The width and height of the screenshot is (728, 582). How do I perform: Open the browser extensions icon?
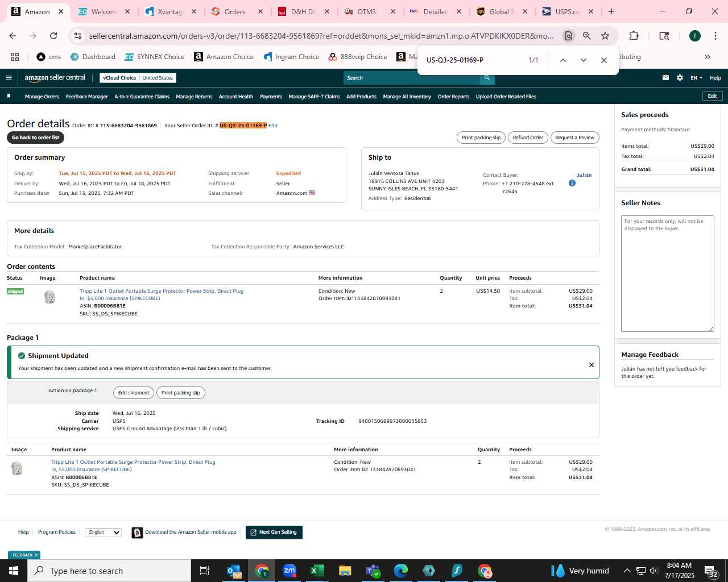click(x=634, y=36)
